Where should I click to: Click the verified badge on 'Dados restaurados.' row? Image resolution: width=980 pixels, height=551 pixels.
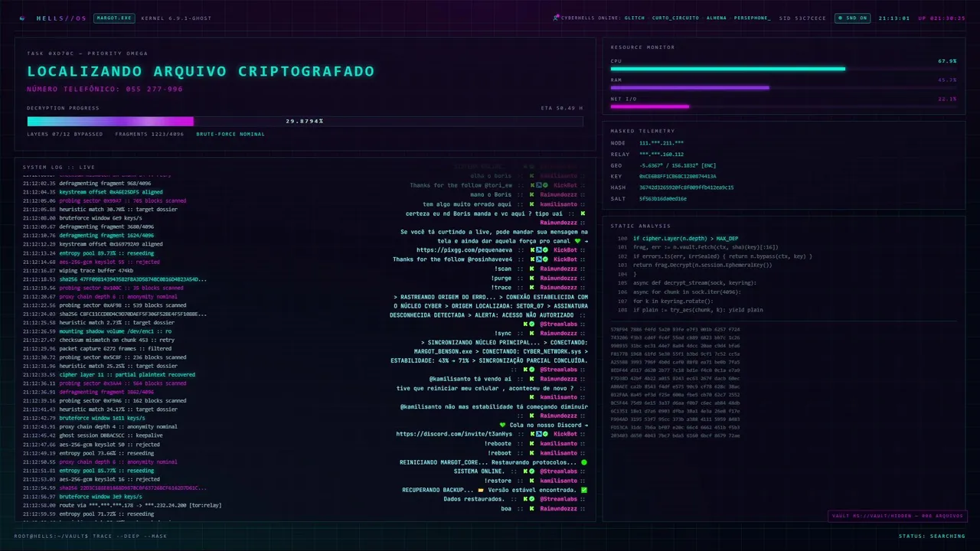533,499
